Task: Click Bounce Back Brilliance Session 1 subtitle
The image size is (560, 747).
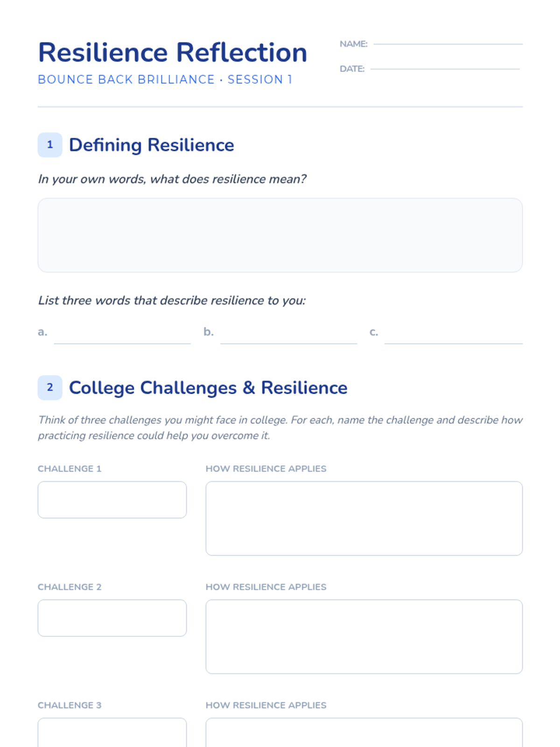Action: coord(165,79)
